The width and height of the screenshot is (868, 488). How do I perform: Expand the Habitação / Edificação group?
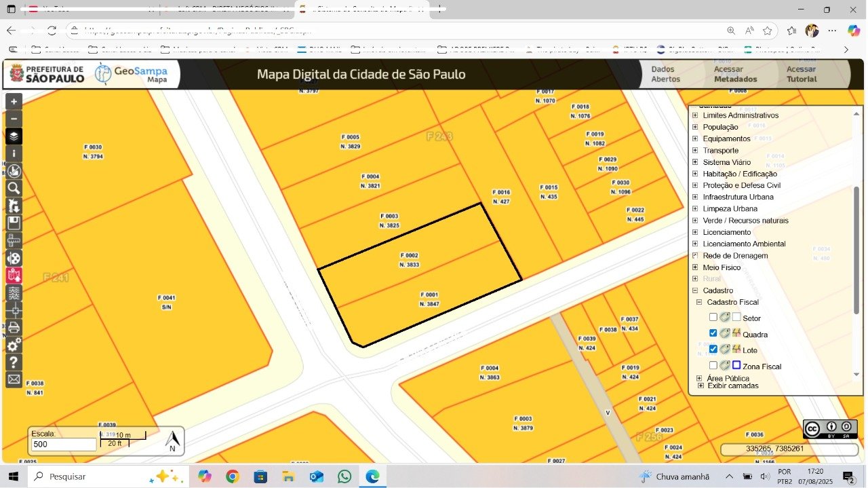pyautogui.click(x=695, y=174)
